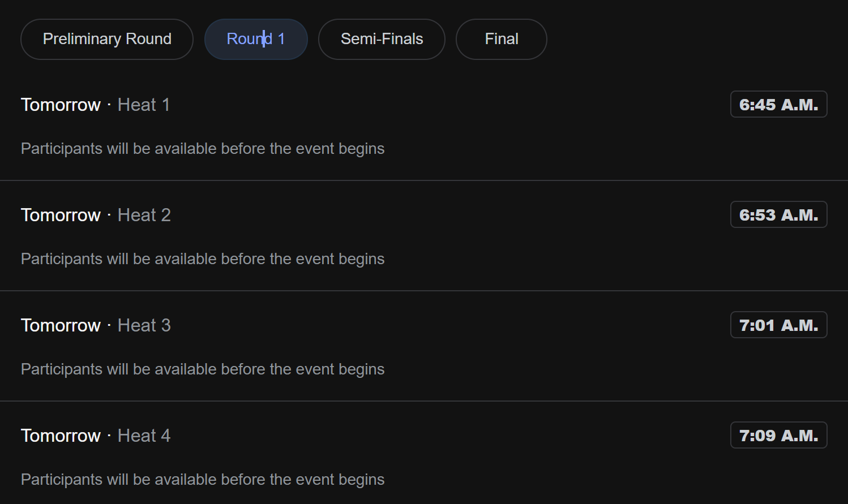Open the Heat 4 event row
This screenshot has width=848, height=504.
[144, 436]
